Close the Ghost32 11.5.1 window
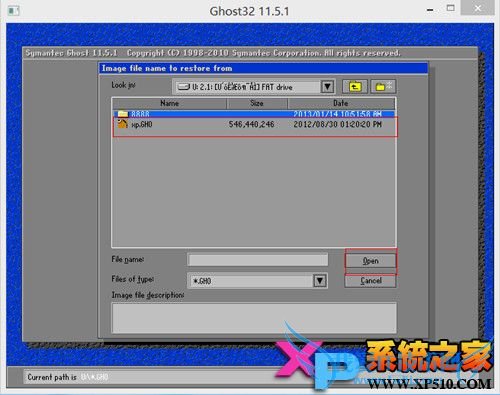The width and height of the screenshot is (500, 395). tap(478, 8)
